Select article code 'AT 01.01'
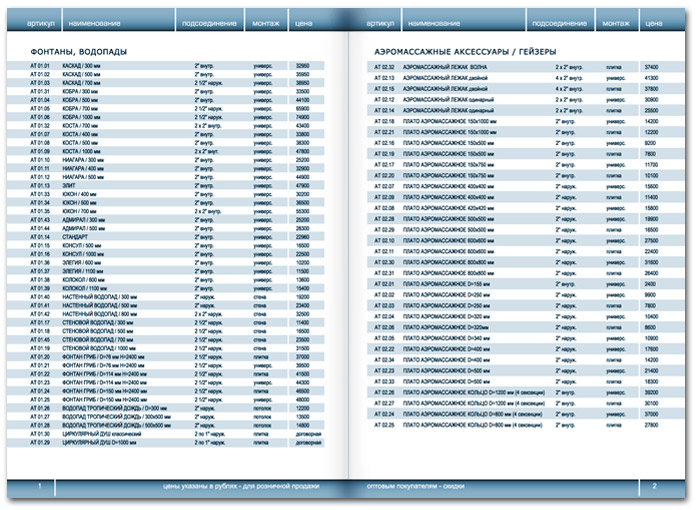This screenshot has height=510, width=700. point(40,66)
